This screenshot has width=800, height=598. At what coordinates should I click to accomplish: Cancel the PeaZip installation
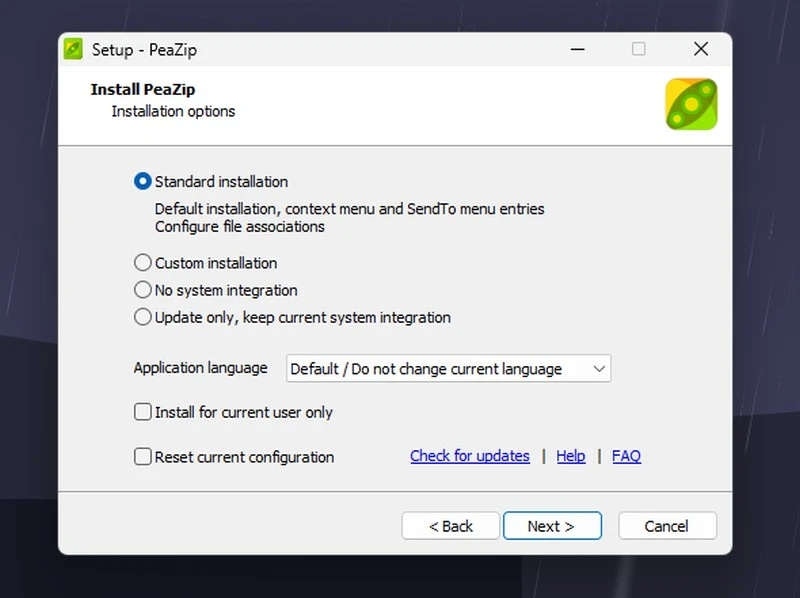point(667,526)
